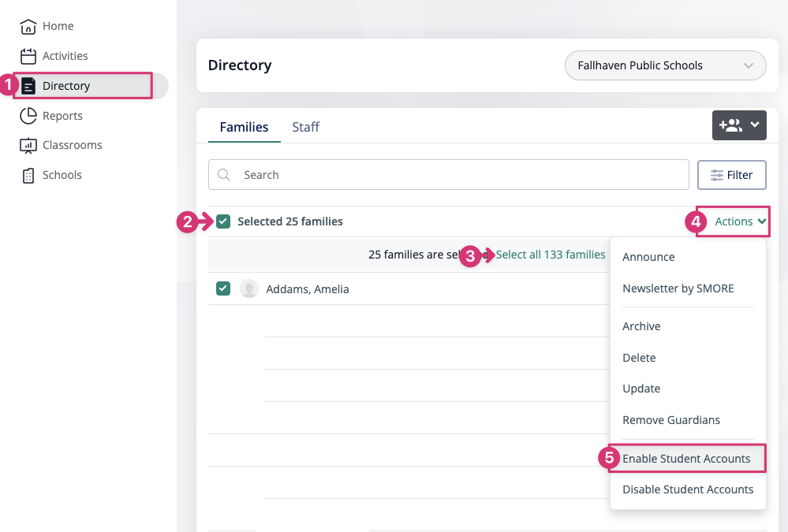The height and width of the screenshot is (532, 788).
Task: Collapse the Actions dropdown menu
Action: [740, 221]
